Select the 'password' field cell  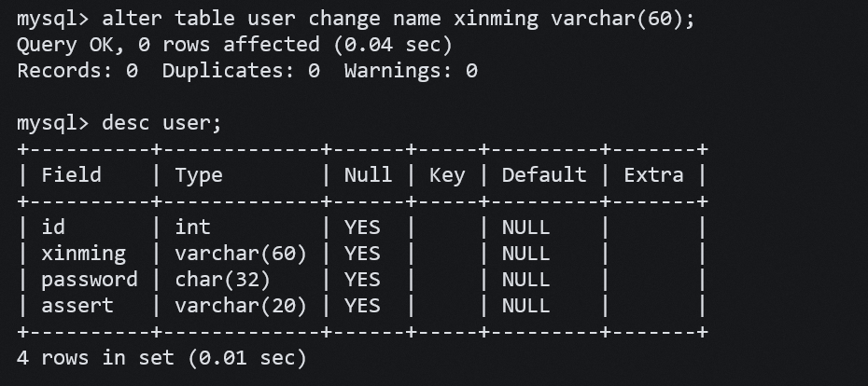[89, 279]
